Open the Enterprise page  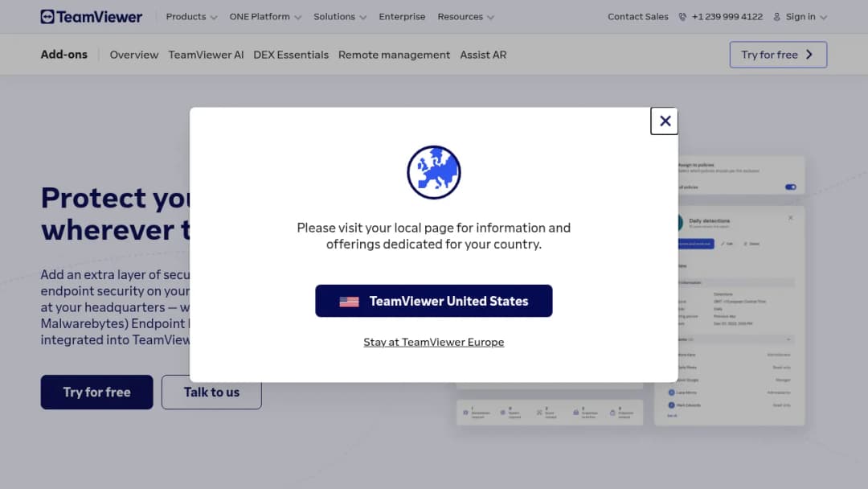402,17
